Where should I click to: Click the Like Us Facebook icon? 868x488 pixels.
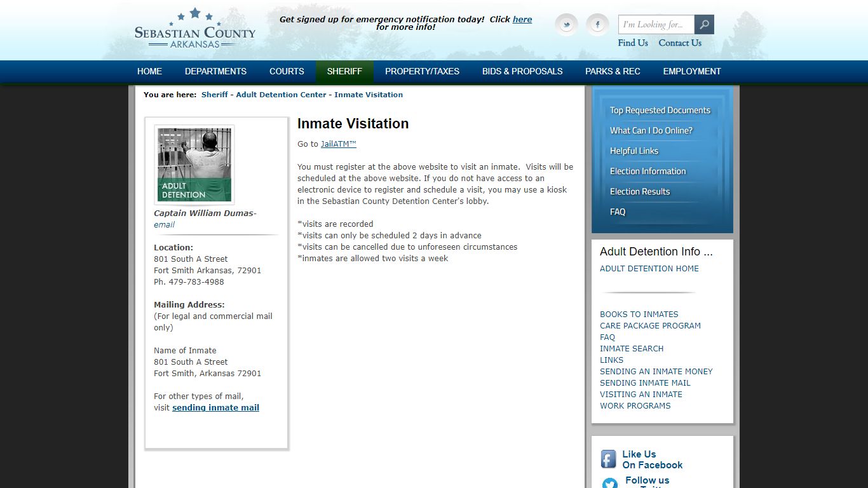click(609, 459)
